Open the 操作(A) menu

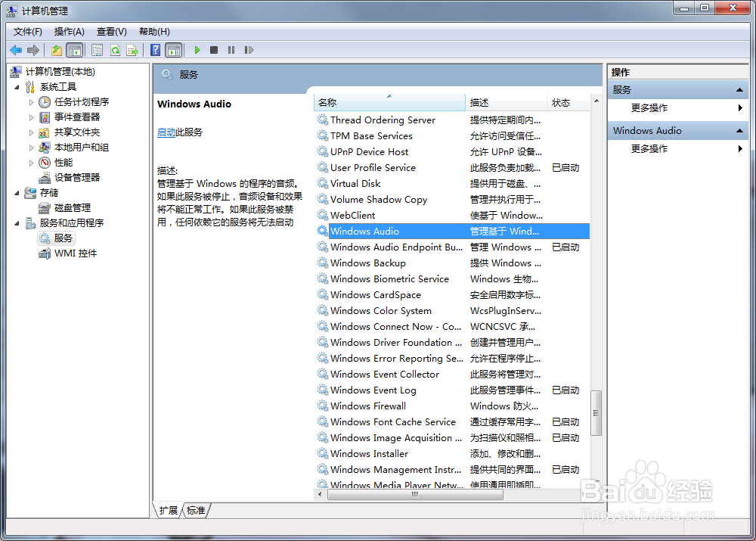coord(70,32)
